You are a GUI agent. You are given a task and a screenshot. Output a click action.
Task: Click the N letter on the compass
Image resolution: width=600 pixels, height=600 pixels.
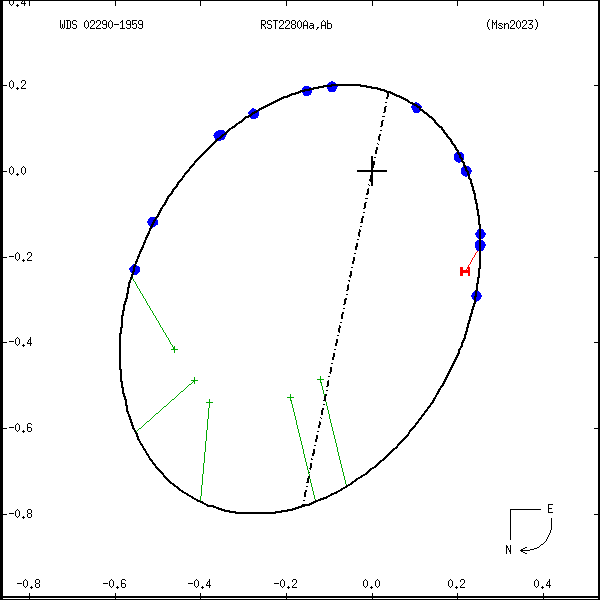(508, 549)
